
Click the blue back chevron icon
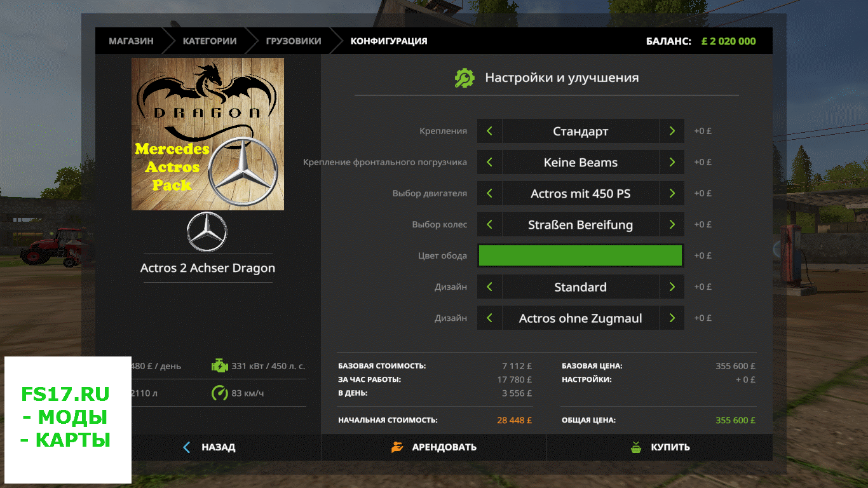(x=186, y=447)
